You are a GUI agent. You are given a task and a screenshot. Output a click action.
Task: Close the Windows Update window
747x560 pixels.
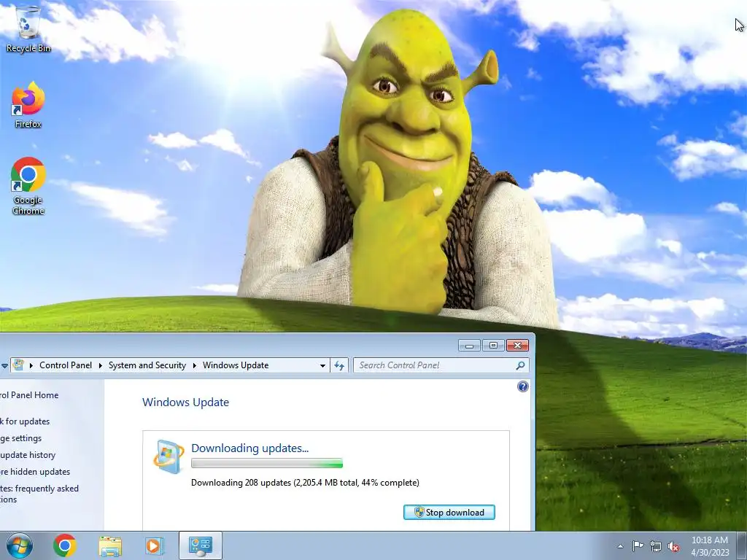coord(518,345)
